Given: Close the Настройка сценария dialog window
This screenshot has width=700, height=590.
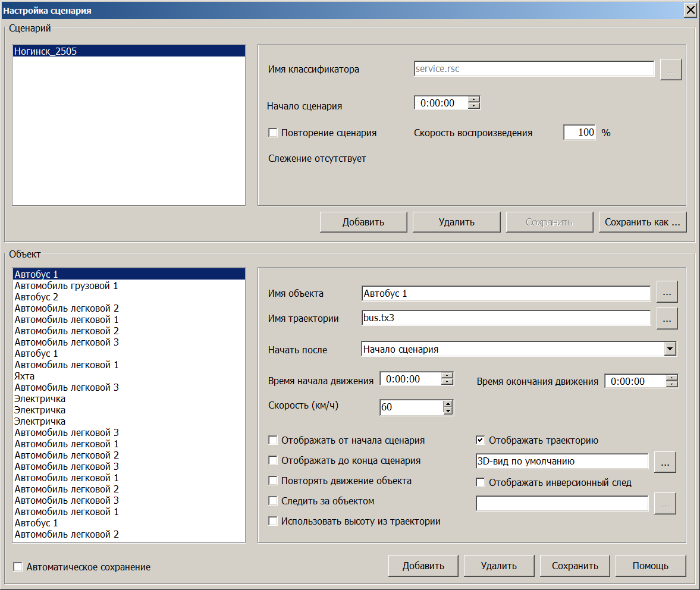Looking at the screenshot, I should pos(690,10).
